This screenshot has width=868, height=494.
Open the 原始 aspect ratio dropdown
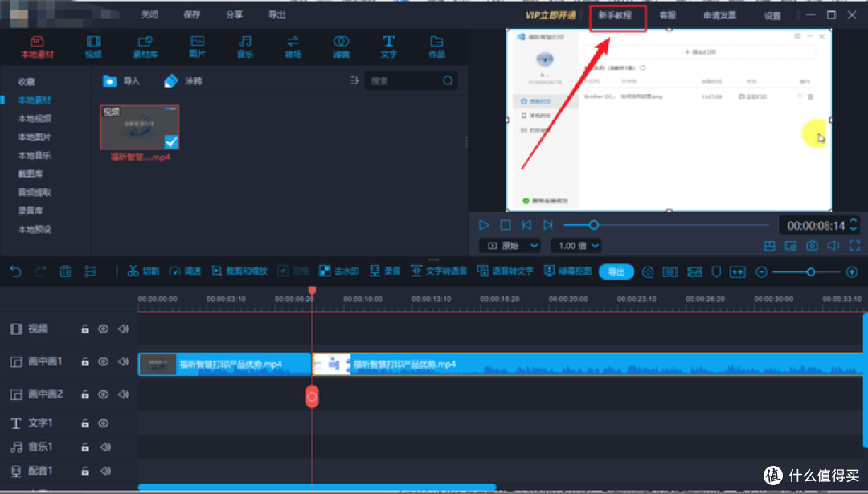coord(510,246)
